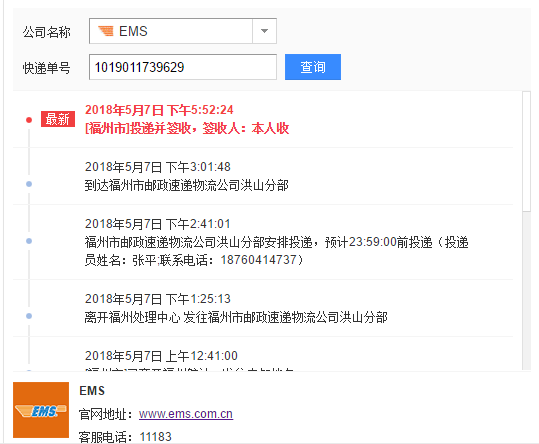Click the status text 签收人：本人收
The width and height of the screenshot is (539, 444).
tap(246, 128)
